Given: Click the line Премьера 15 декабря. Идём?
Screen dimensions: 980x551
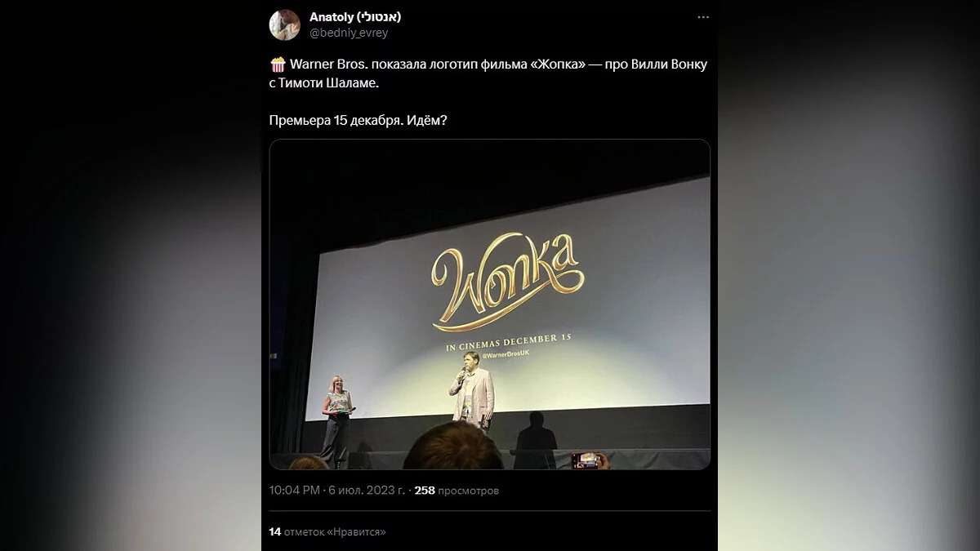Looking at the screenshot, I should point(359,120).
